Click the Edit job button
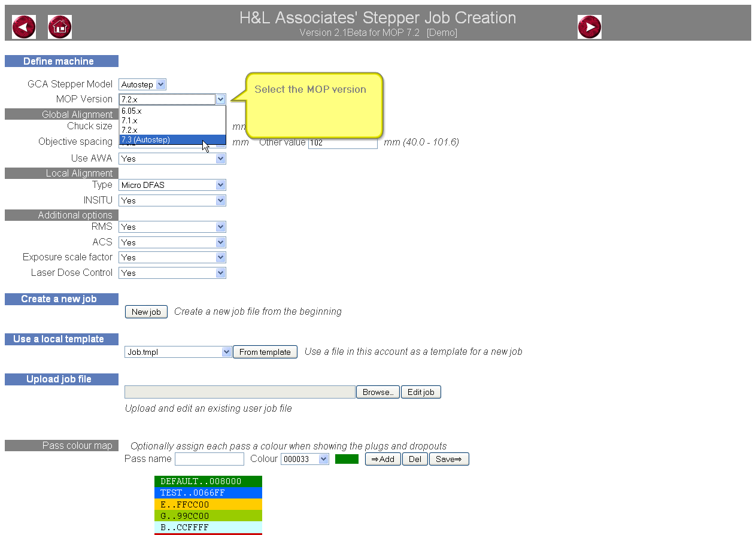This screenshot has height=535, width=756. pos(421,392)
